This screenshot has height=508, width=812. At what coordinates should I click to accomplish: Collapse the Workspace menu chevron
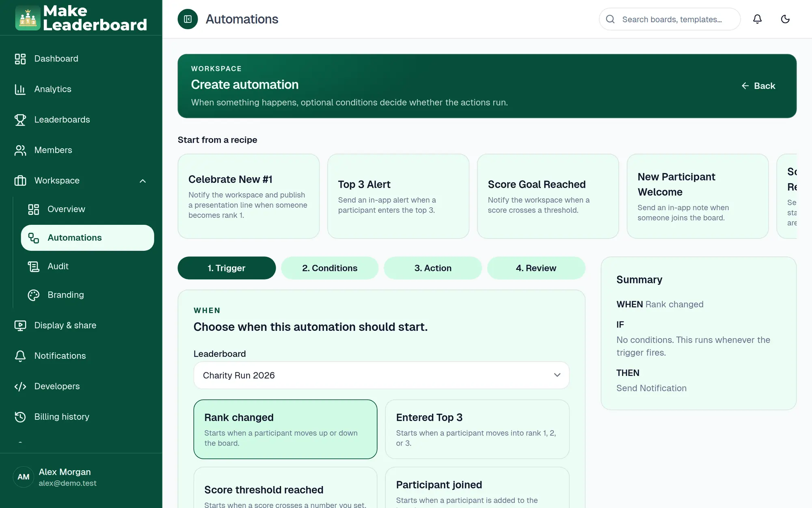tap(143, 181)
